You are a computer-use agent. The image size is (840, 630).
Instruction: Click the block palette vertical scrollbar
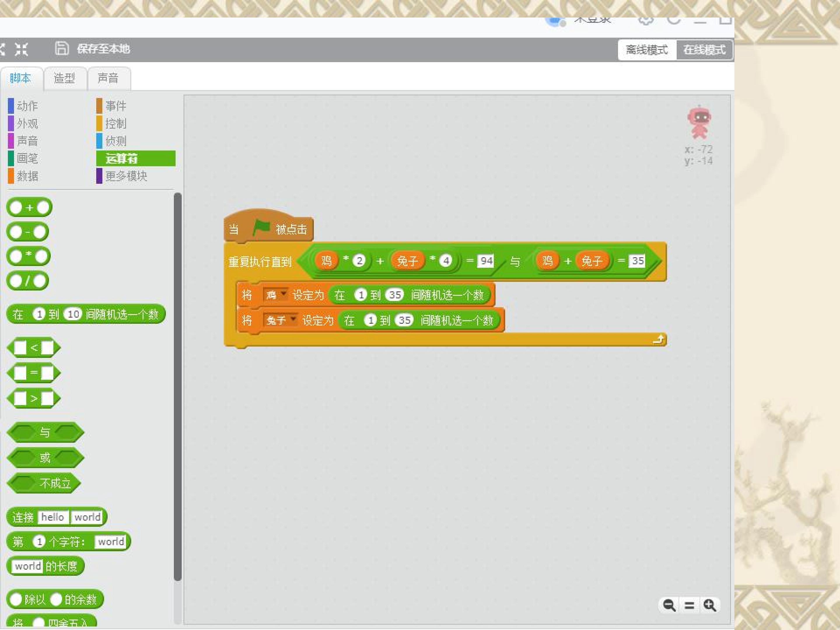(177, 386)
